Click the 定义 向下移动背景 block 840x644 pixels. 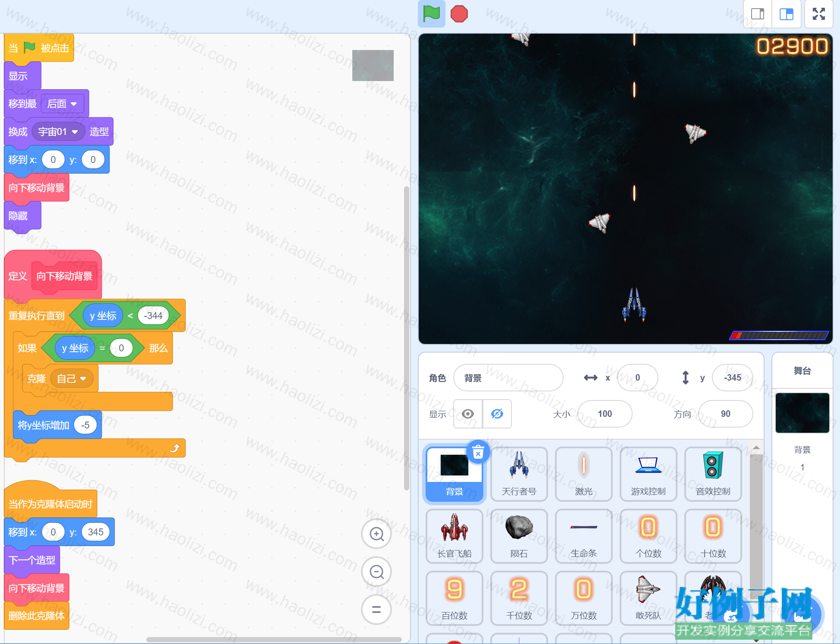tap(53, 275)
